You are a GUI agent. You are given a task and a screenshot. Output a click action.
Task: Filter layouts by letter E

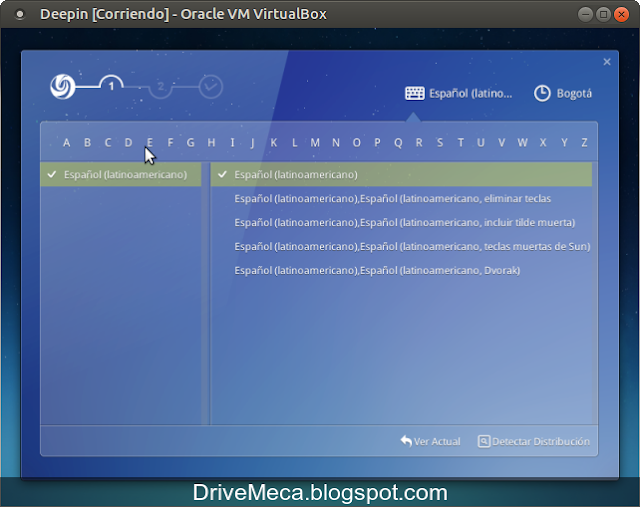click(150, 142)
